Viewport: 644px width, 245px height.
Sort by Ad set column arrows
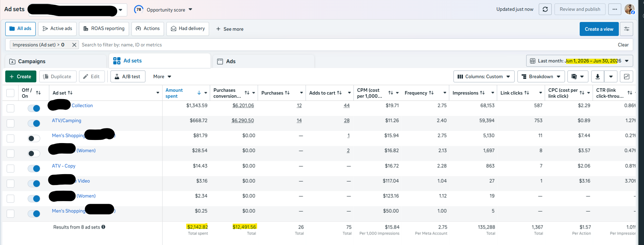(x=70, y=93)
